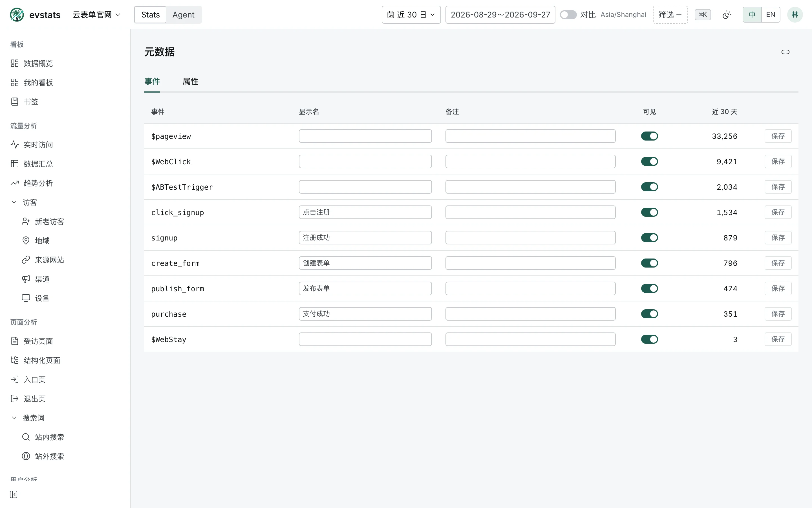Click 保存 for create_form row
Image resolution: width=812 pixels, height=508 pixels.
[778, 263]
